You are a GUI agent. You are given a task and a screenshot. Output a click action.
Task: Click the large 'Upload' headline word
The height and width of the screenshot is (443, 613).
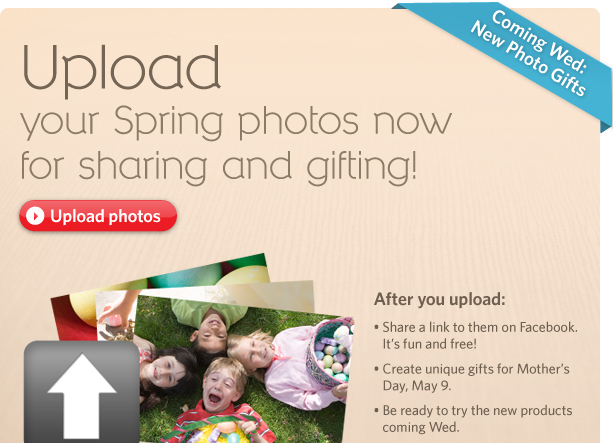click(x=122, y=70)
